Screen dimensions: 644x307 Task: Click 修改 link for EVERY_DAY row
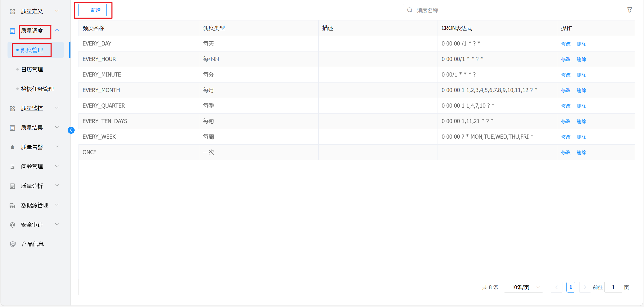[566, 44]
